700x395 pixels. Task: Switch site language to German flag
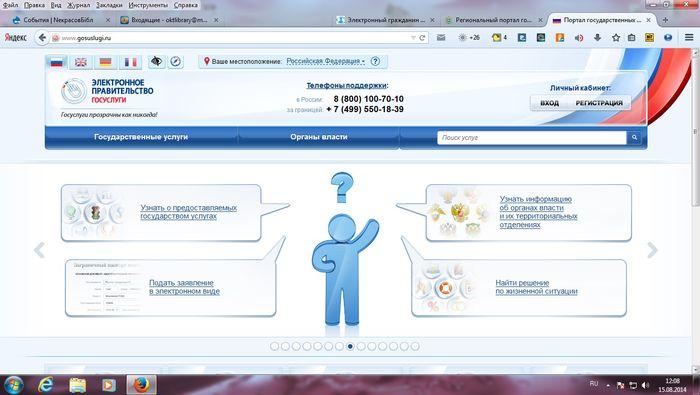click(106, 62)
